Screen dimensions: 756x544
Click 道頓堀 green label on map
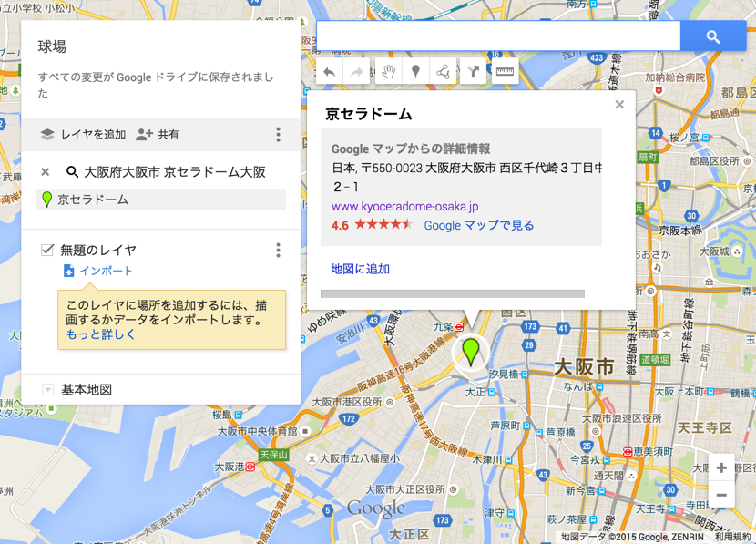(655, 359)
